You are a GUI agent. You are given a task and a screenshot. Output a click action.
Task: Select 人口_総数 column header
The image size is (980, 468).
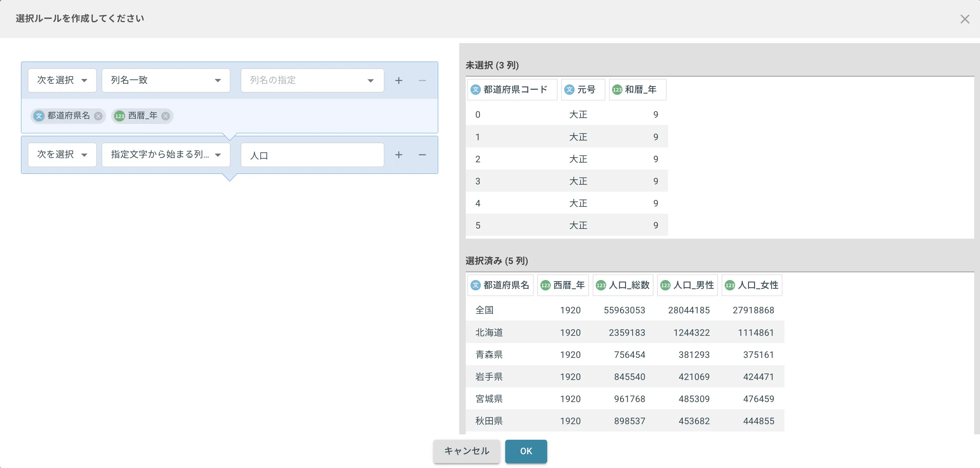[623, 285]
